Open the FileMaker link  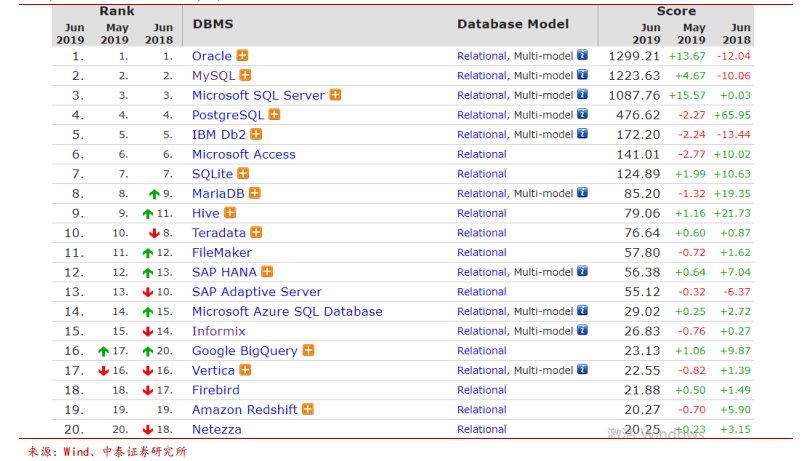[221, 252]
